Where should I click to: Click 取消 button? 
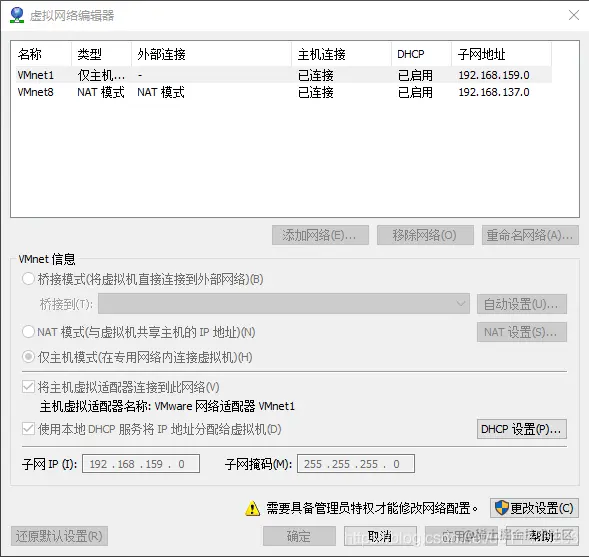click(x=380, y=536)
